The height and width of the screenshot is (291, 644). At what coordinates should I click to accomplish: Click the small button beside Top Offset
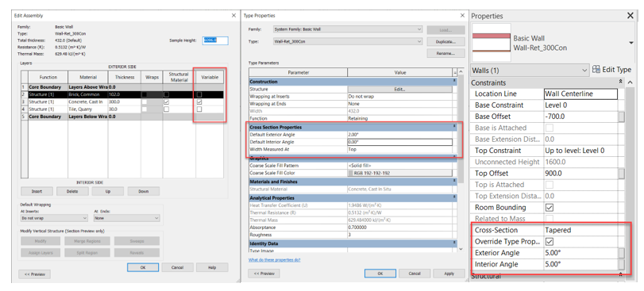[622, 174]
